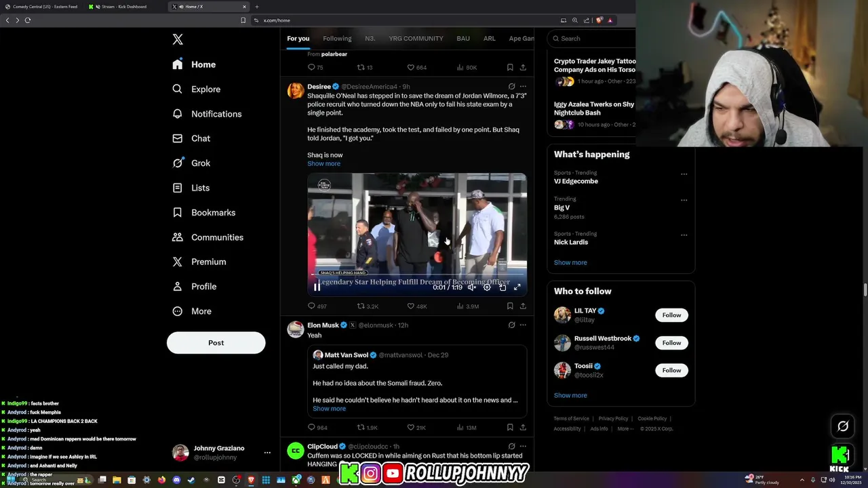This screenshot has width=868, height=488.
Task: Repost the post with 13 reposts
Action: tap(365, 68)
